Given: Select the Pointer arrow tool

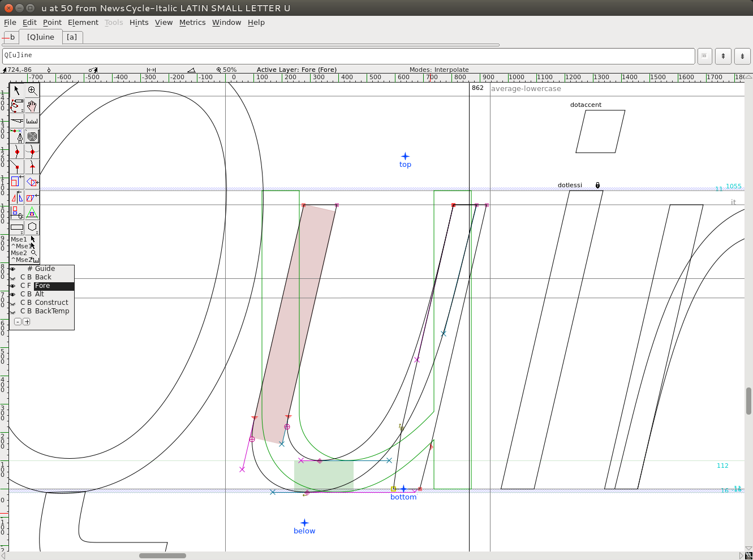Looking at the screenshot, I should coord(17,91).
